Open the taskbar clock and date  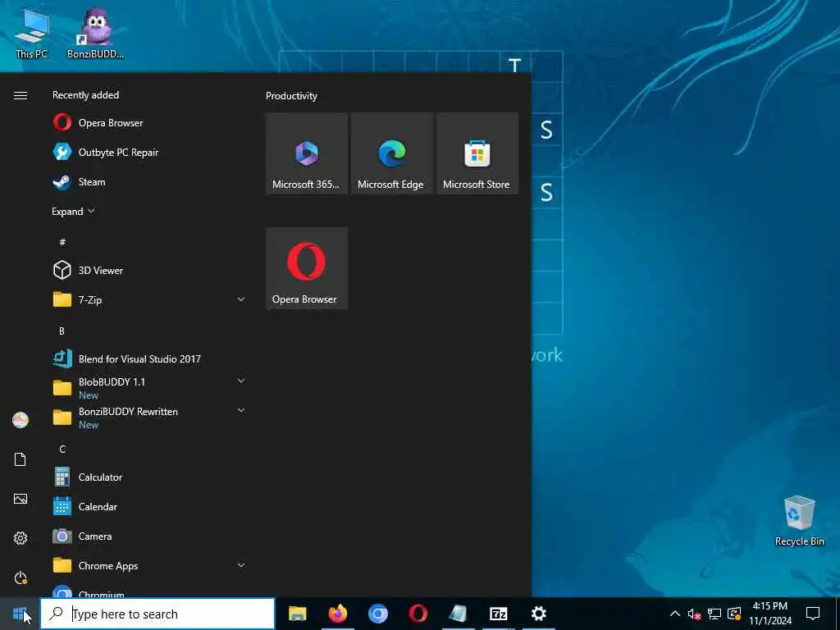point(769,614)
